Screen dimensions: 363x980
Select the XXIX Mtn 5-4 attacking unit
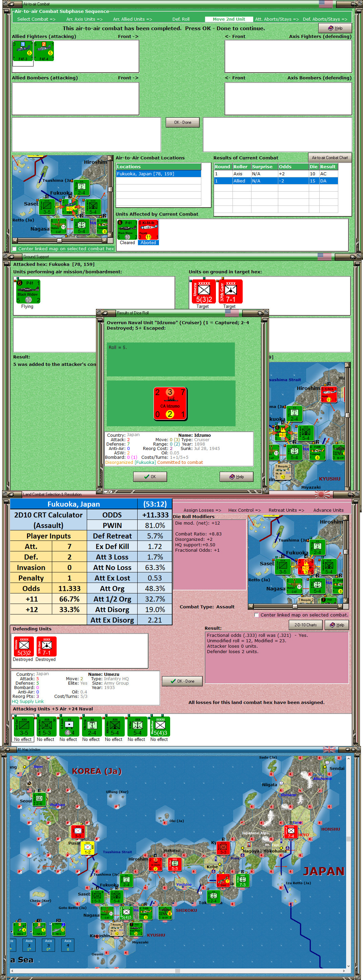point(115,726)
